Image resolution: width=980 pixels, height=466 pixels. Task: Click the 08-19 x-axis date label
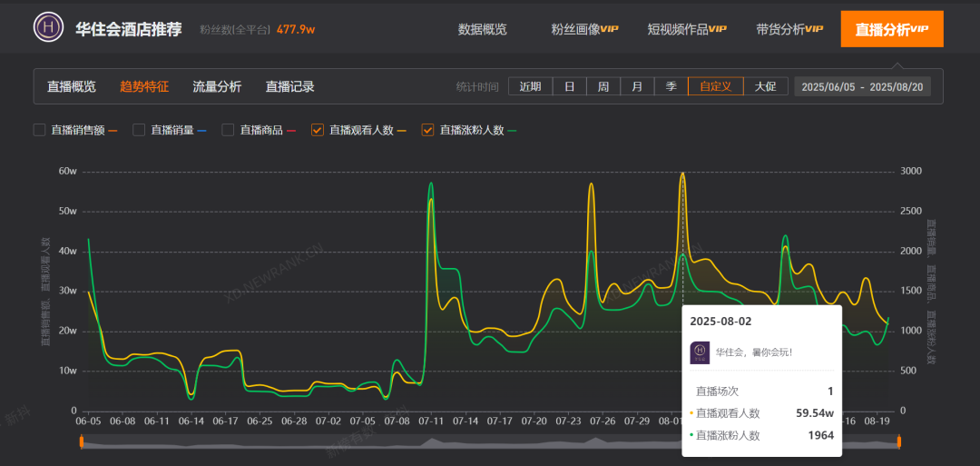[x=877, y=421]
